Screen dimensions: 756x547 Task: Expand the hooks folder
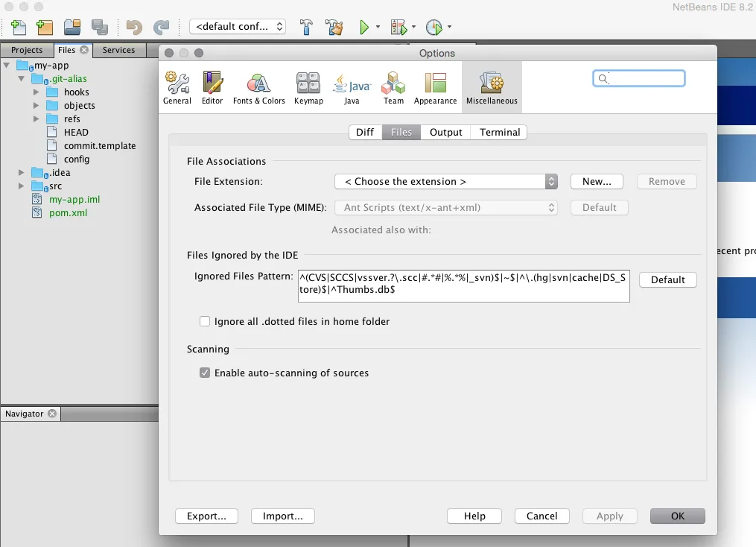coord(36,92)
